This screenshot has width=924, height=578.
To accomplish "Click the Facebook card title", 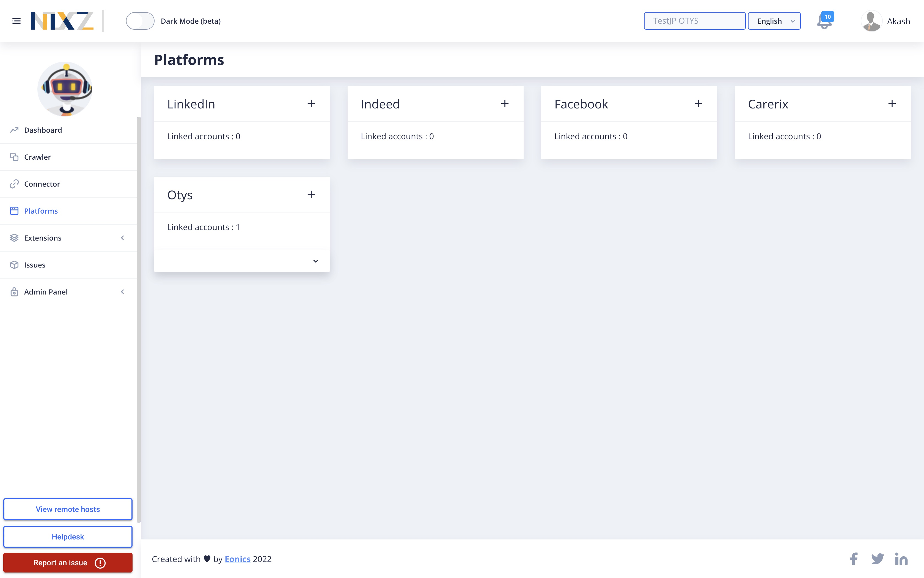I will coord(581,104).
